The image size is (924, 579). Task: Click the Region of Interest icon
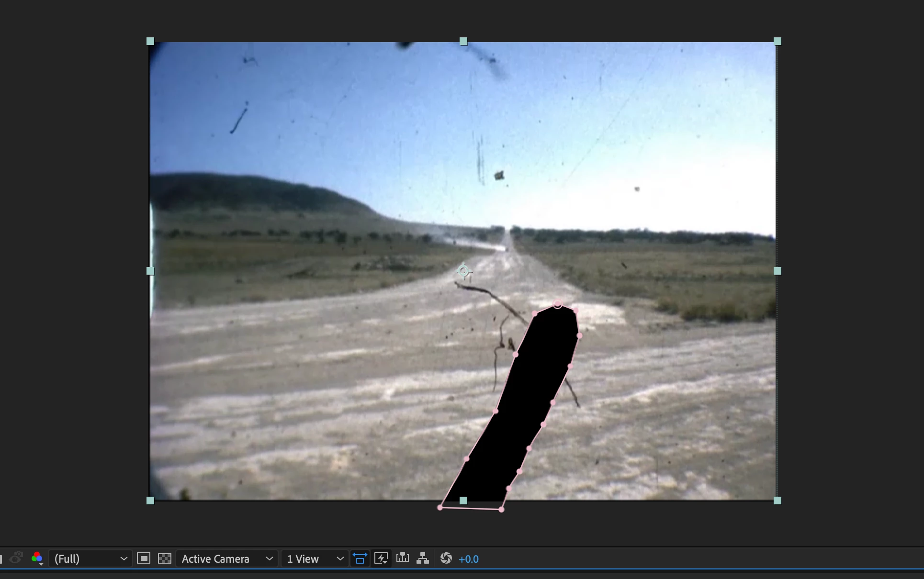click(143, 558)
